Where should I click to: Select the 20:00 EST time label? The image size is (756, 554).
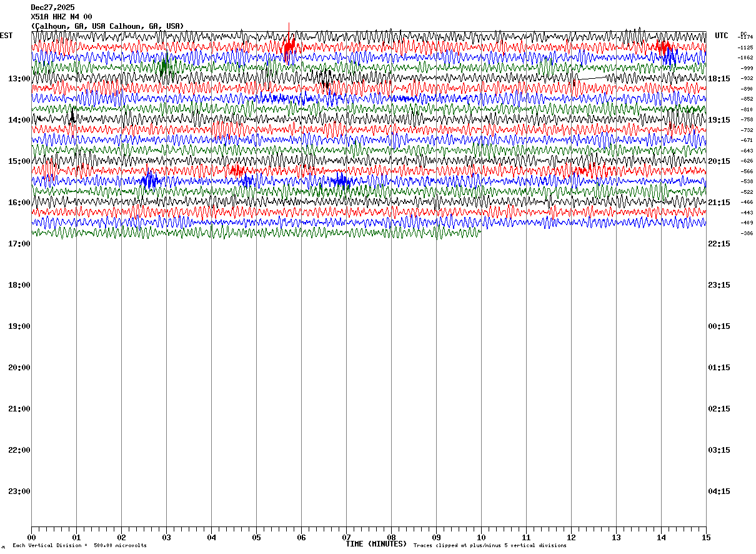(x=19, y=368)
